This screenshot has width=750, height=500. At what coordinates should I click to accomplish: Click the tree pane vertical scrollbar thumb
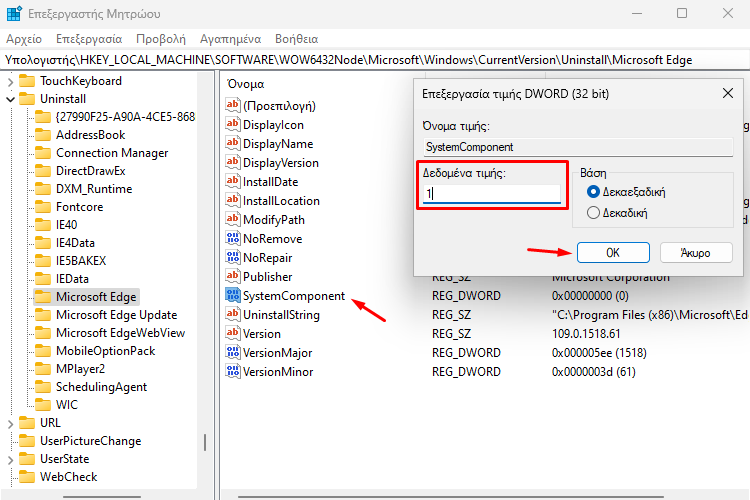point(205,443)
